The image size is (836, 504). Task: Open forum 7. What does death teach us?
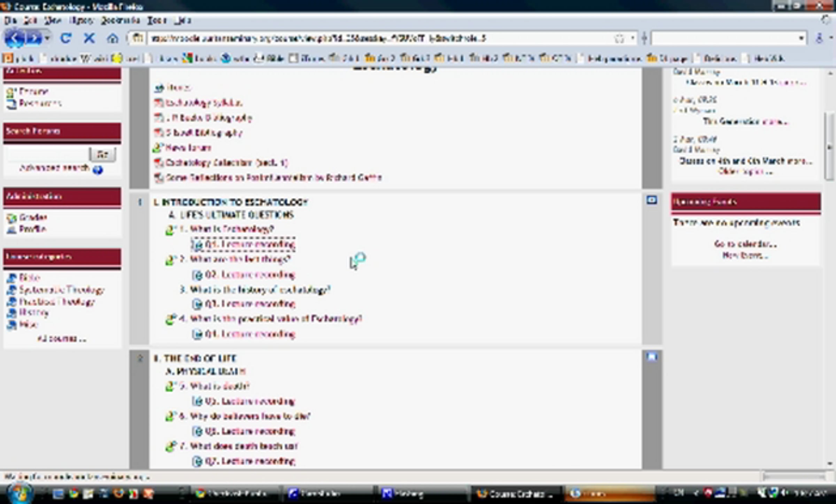click(x=239, y=447)
